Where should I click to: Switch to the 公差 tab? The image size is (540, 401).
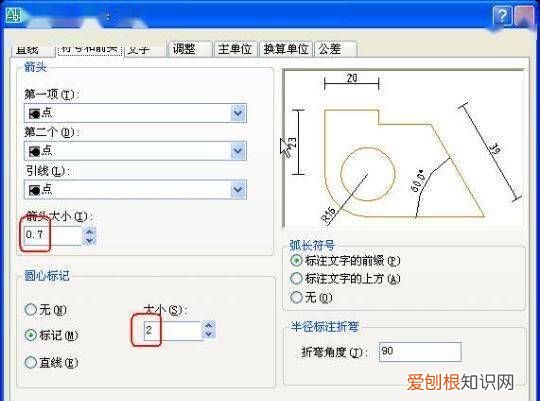pos(335,49)
